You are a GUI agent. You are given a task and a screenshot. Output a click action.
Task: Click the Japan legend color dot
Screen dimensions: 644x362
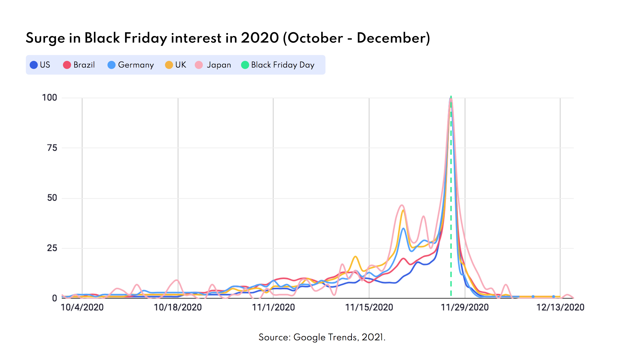pos(199,65)
